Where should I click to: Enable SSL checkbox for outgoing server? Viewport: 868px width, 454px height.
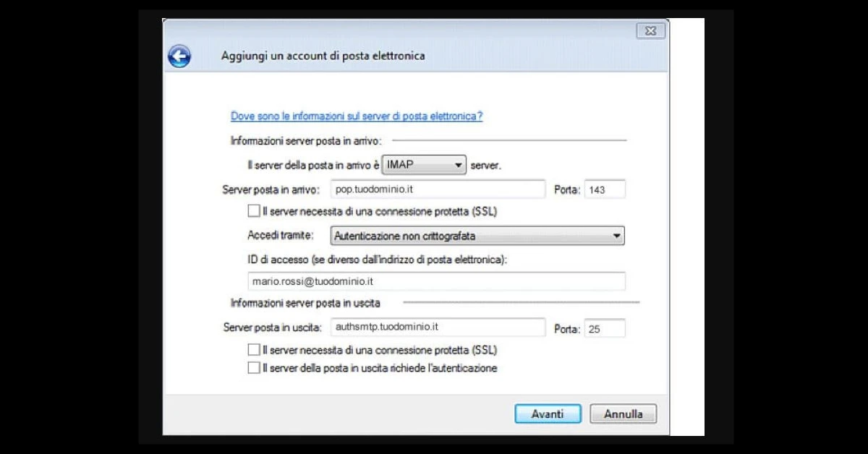tap(253, 350)
